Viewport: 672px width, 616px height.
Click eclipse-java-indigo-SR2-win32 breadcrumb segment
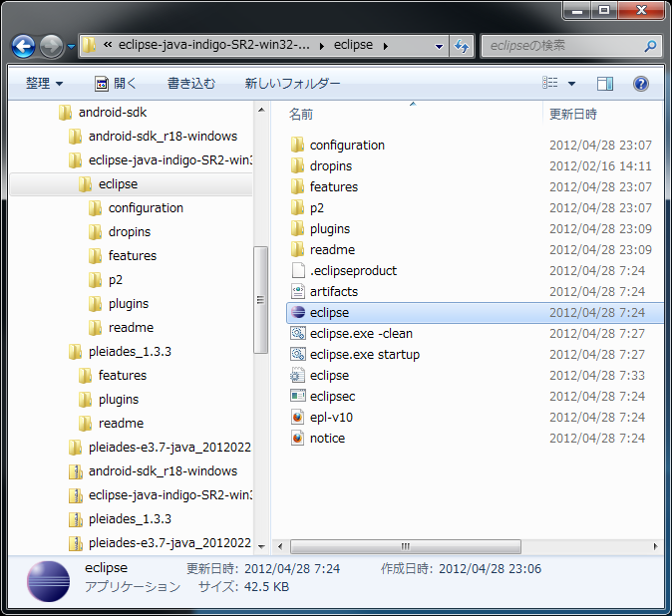(213, 45)
